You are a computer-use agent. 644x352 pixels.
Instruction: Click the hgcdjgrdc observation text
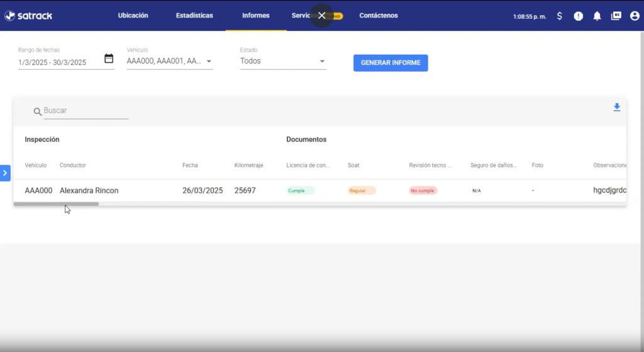coord(610,190)
